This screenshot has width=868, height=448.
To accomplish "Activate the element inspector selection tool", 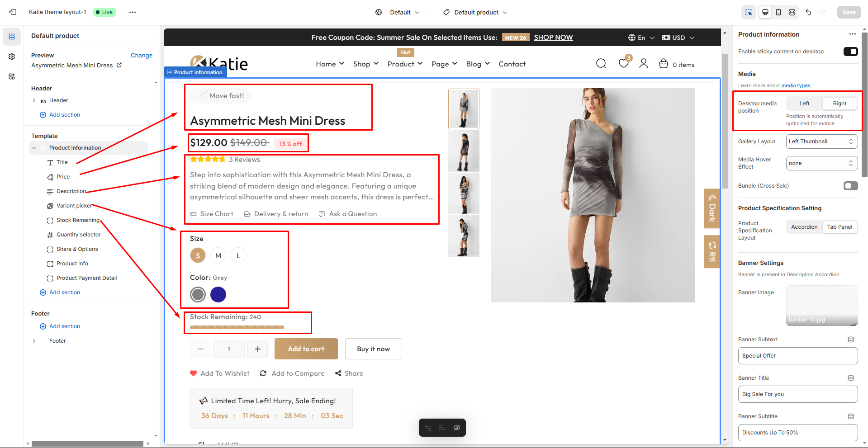I will [749, 12].
